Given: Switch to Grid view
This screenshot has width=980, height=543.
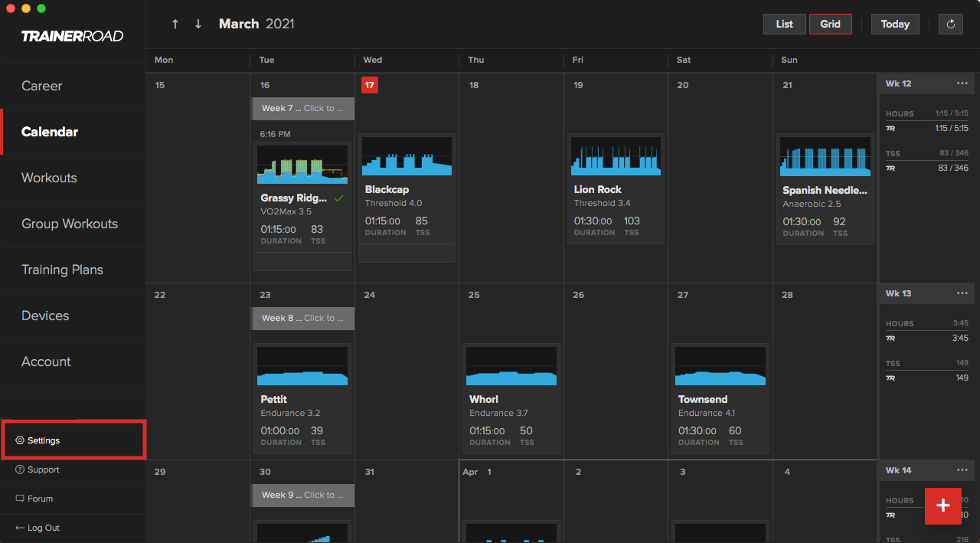Looking at the screenshot, I should click(831, 24).
